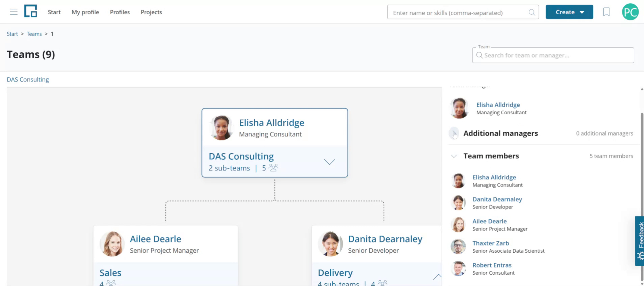Collapse the Delivery team card chevron
The height and width of the screenshot is (286, 644).
437,277
